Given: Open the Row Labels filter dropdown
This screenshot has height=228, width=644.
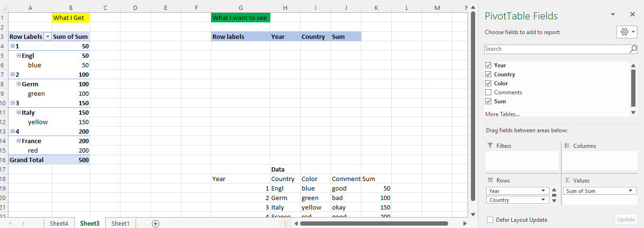Looking at the screenshot, I should [47, 36].
